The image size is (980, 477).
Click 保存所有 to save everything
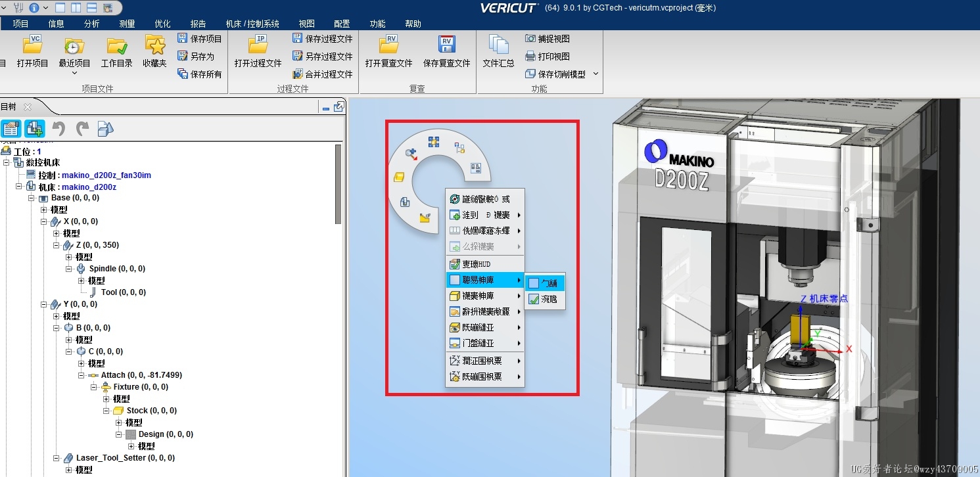200,74
